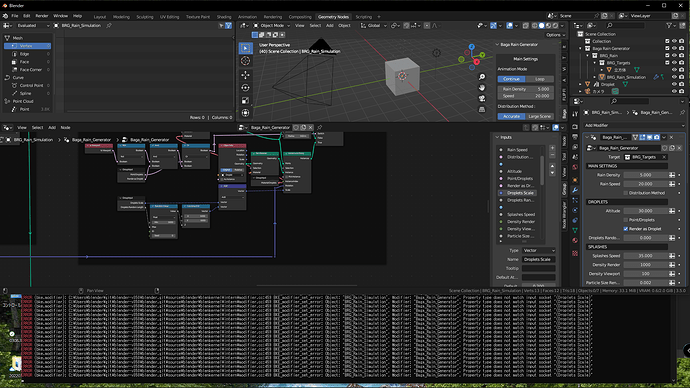Image resolution: width=690 pixels, height=388 pixels.
Task: Hide BRG_Rain_Simulation with eye icon
Action: [x=674, y=77]
